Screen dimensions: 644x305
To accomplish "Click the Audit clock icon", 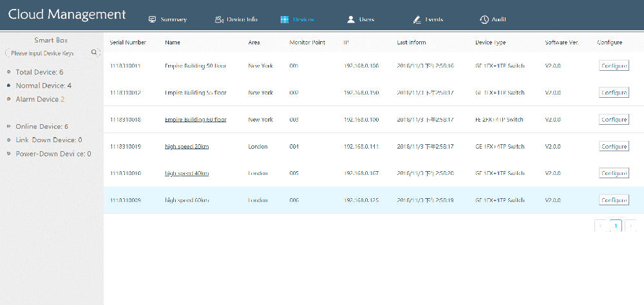I will click(484, 19).
